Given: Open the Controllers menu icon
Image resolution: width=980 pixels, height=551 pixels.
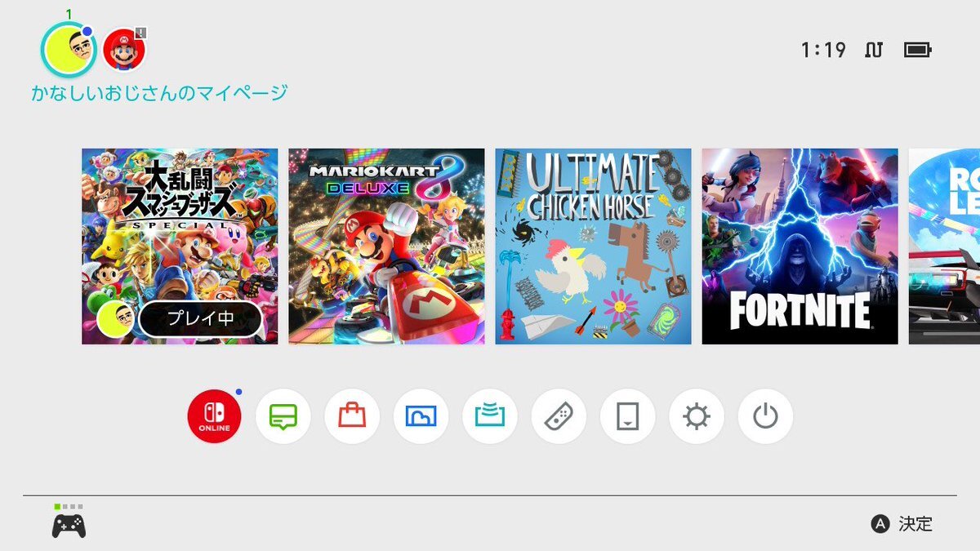Looking at the screenshot, I should (559, 416).
